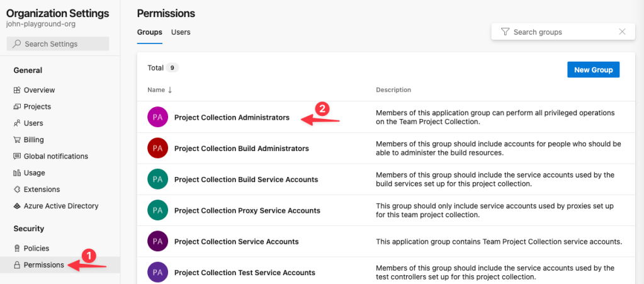Create a group with New Group button
This screenshot has height=284, width=644.
tap(593, 70)
